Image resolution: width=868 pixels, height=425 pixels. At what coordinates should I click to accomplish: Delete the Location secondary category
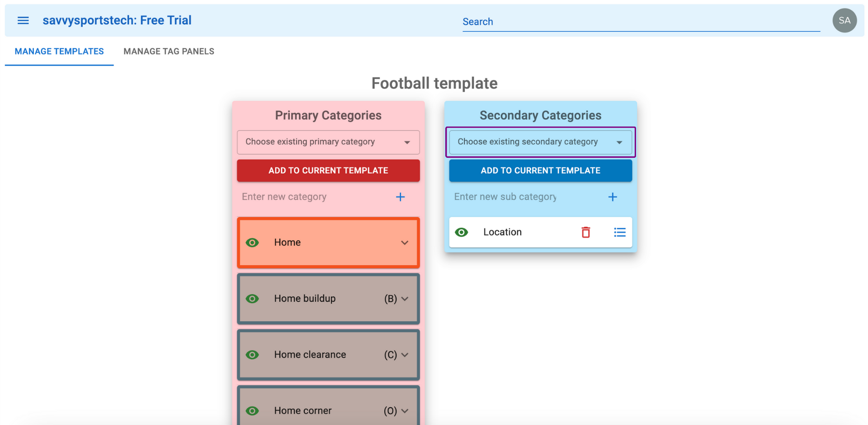(585, 232)
